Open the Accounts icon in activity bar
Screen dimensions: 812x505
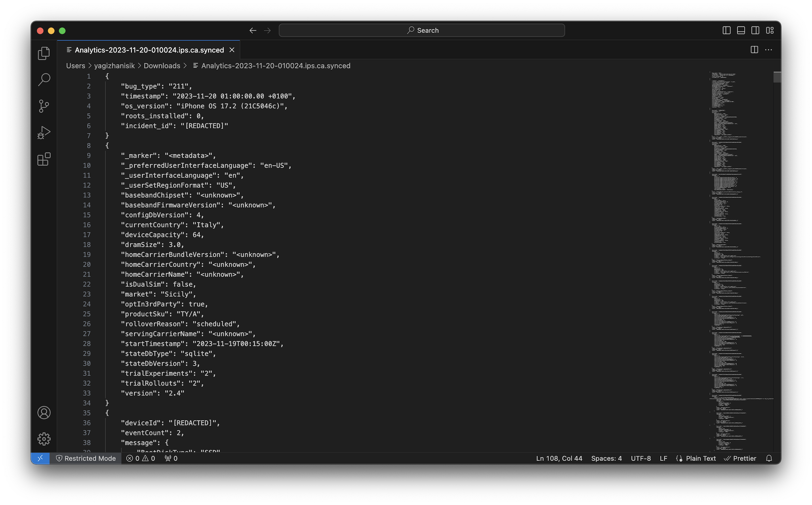click(44, 412)
